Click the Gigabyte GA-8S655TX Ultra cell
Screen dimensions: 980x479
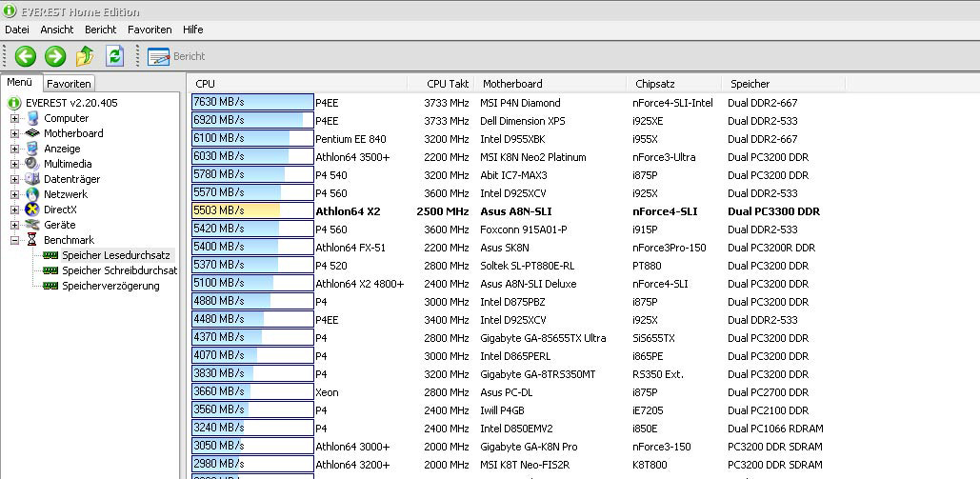pyautogui.click(x=543, y=338)
